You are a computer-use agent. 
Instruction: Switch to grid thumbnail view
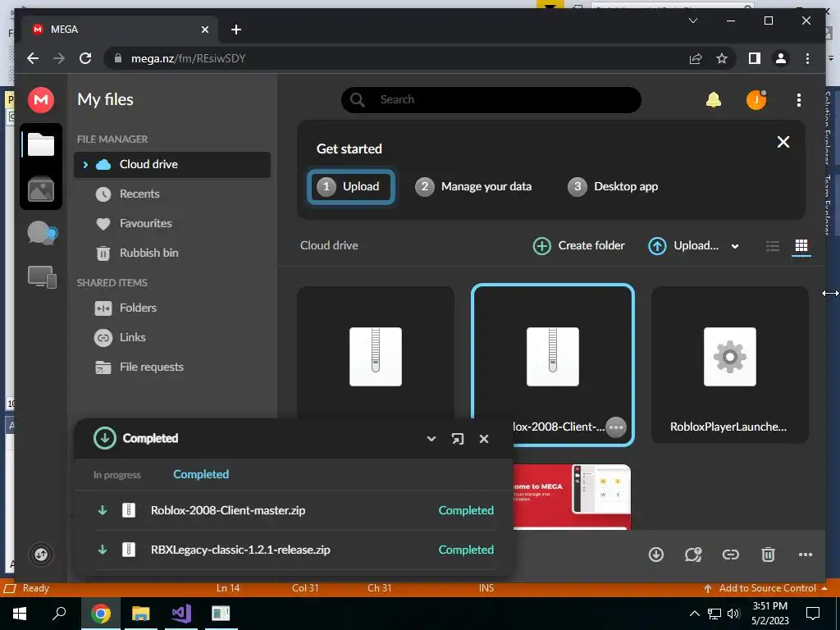801,246
